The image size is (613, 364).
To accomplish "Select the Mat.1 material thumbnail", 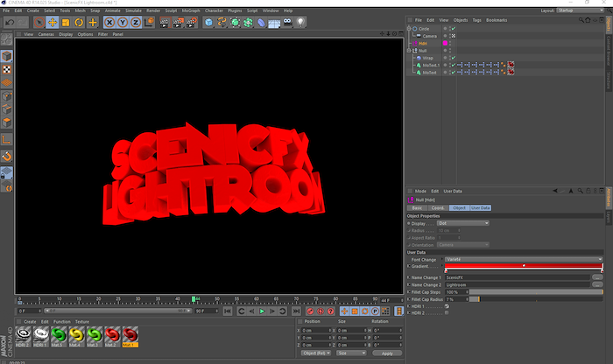I will click(130, 337).
